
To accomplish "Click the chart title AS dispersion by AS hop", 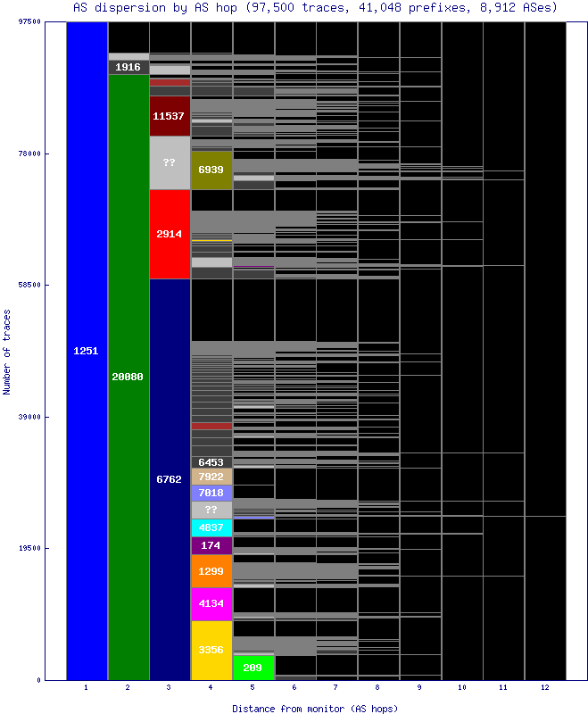I will pos(315,8).
